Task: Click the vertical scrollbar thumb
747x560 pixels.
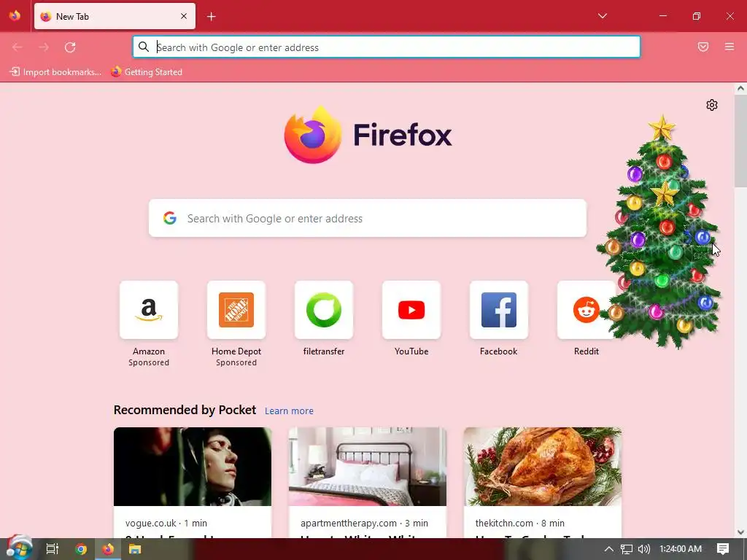Action: (740, 141)
